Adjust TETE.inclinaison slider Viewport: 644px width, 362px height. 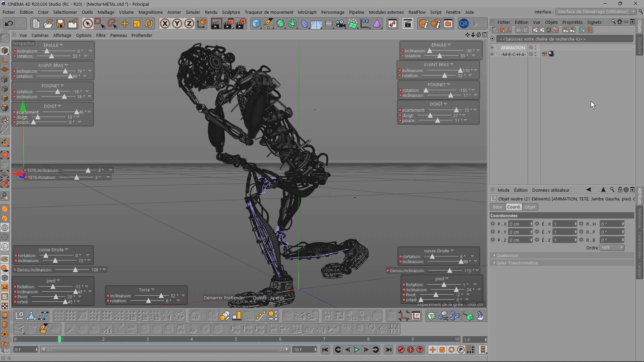pos(88,171)
